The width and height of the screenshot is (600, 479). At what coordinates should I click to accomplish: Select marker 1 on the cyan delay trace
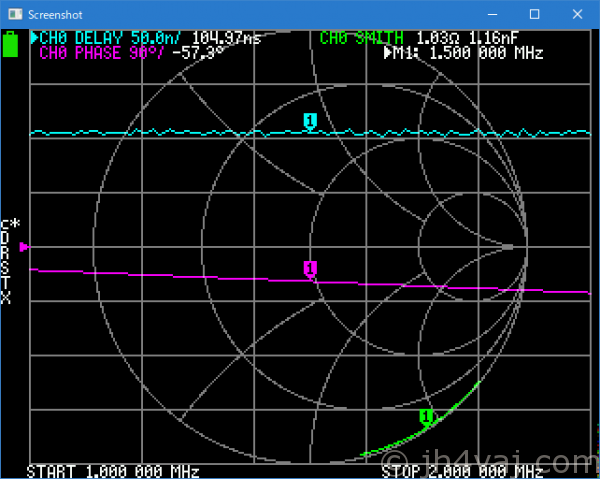click(310, 121)
